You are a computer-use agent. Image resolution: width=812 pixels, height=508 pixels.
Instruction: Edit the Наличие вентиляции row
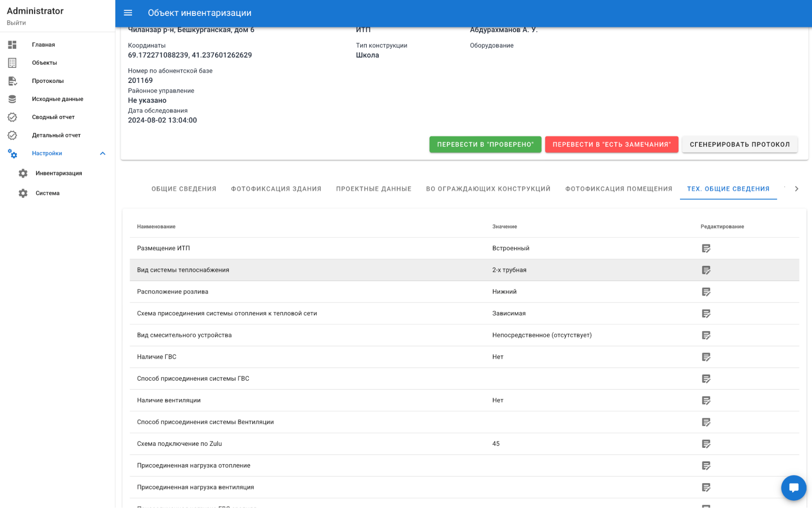pos(706,400)
